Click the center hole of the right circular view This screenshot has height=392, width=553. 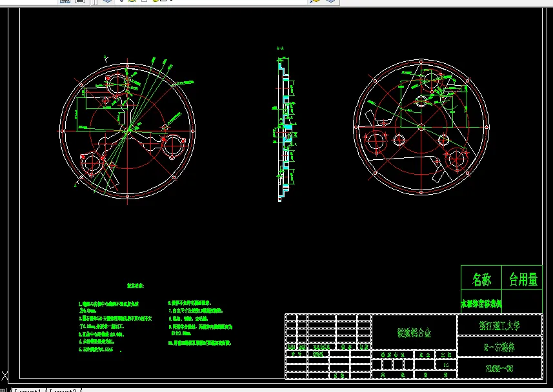pyautogui.click(x=421, y=127)
